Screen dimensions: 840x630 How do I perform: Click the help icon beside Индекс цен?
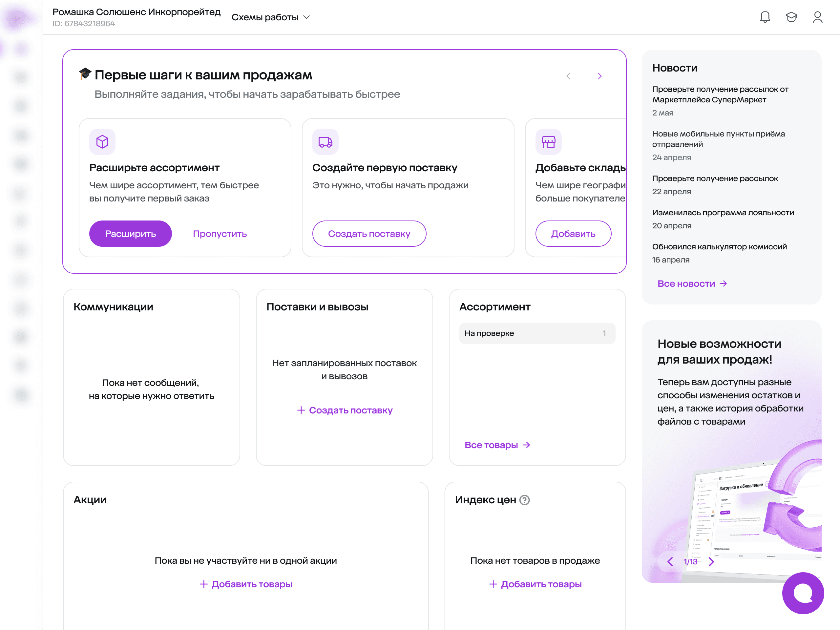click(524, 500)
